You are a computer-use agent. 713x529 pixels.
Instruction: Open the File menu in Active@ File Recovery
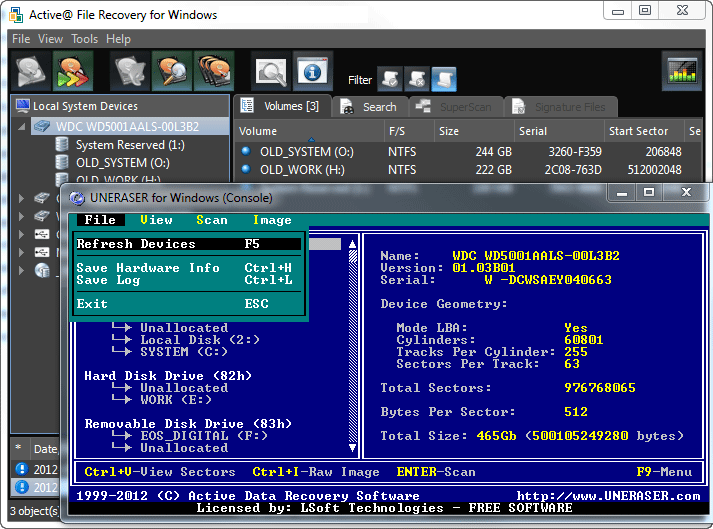click(21, 39)
